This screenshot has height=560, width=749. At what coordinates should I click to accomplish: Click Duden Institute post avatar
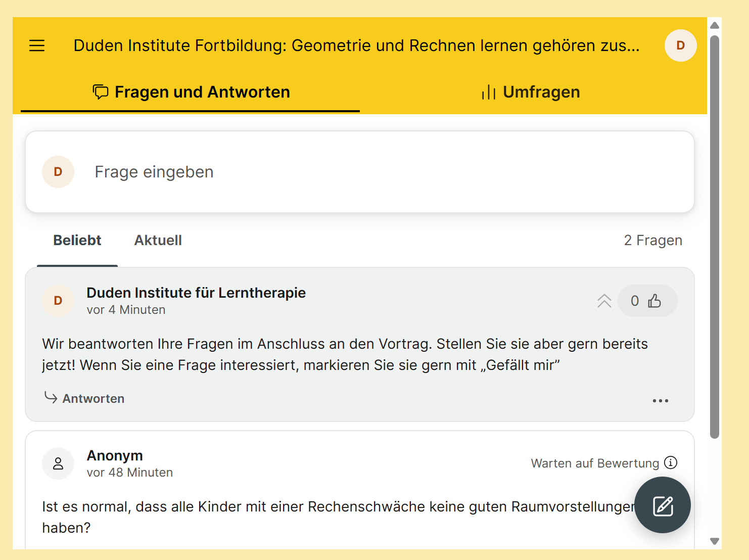[x=58, y=301]
